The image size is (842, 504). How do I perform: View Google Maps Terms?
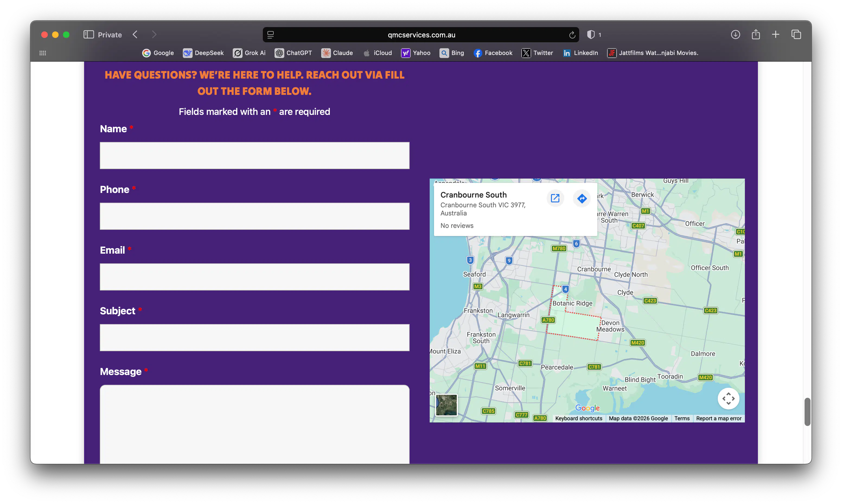point(682,418)
